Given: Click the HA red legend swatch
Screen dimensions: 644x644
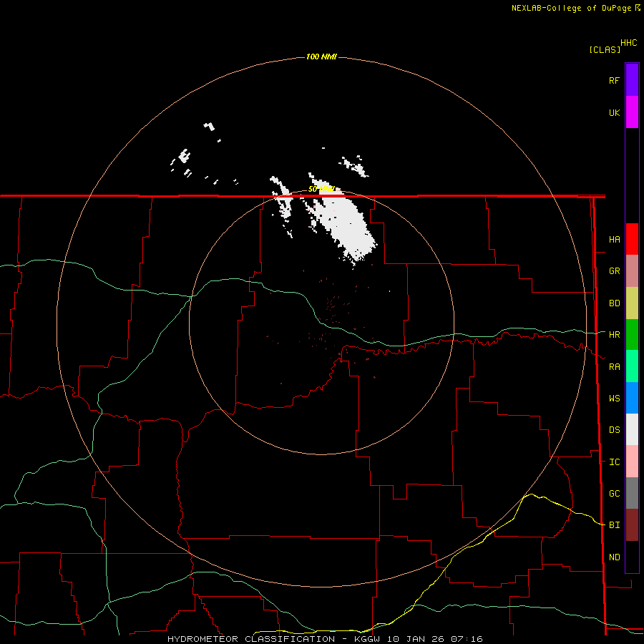Looking at the screenshot, I should point(632,239).
